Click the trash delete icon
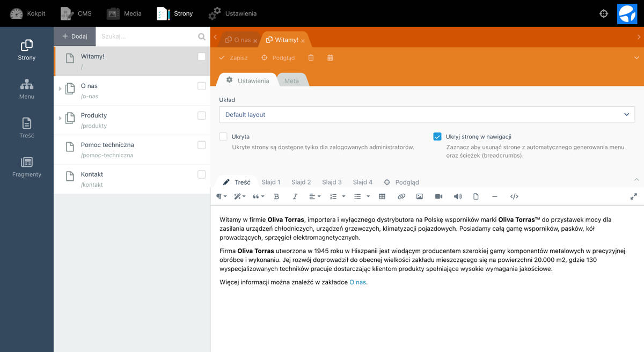 point(311,58)
